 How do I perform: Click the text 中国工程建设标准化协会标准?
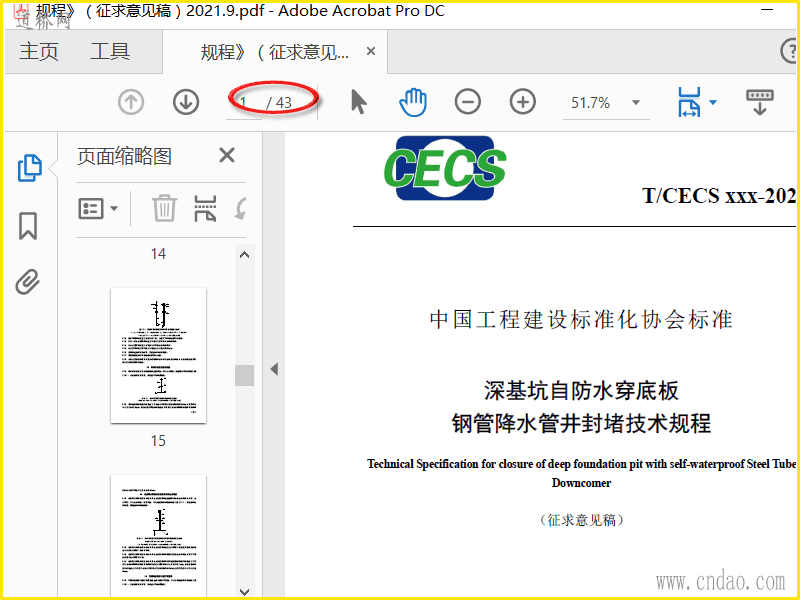[581, 319]
